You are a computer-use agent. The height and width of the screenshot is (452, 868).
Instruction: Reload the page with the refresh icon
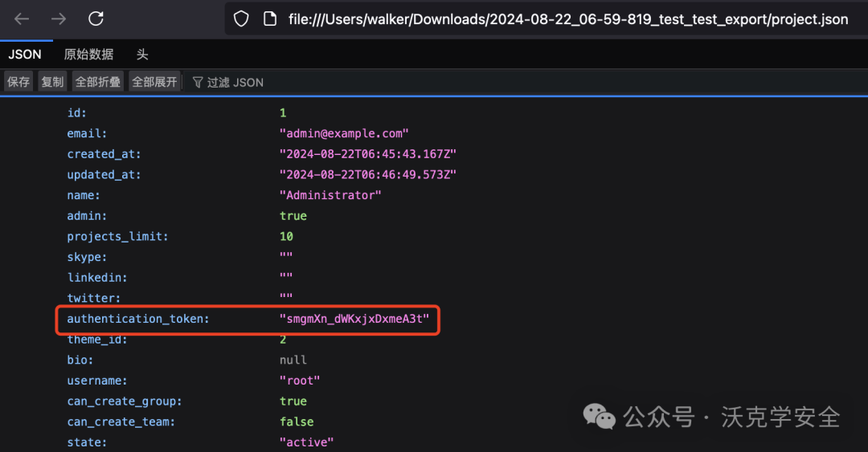tap(96, 18)
